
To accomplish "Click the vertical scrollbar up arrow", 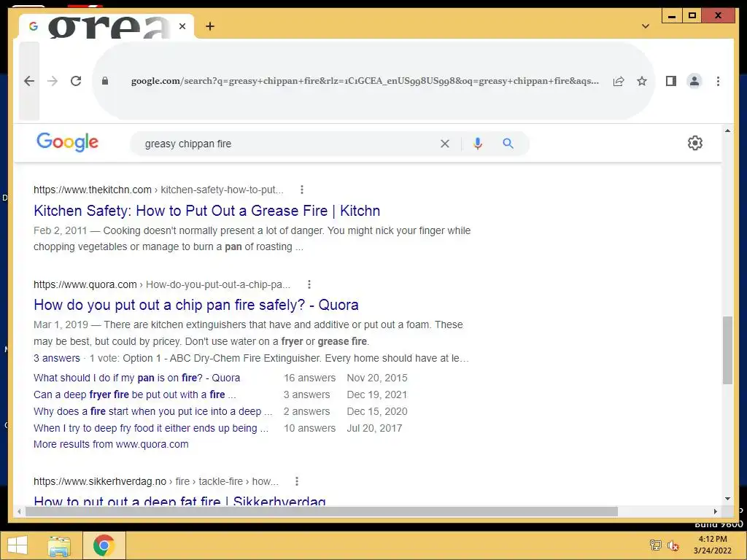I will 727,131.
